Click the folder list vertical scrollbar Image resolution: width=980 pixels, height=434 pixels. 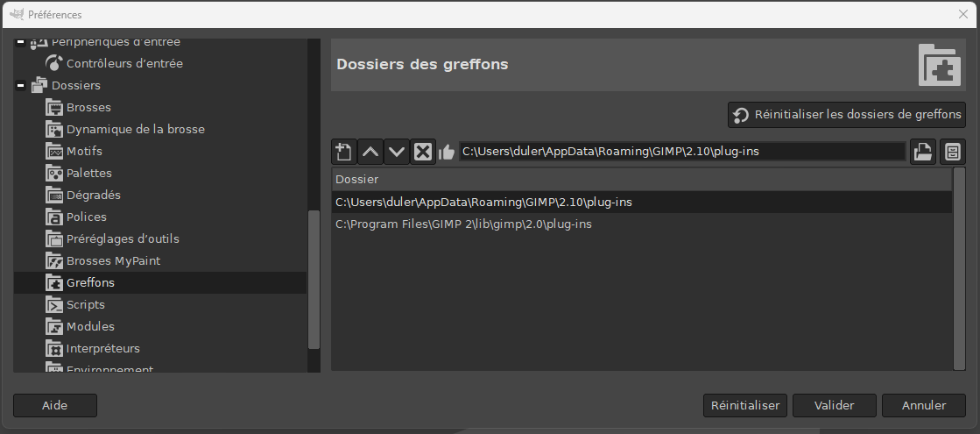[959, 269]
